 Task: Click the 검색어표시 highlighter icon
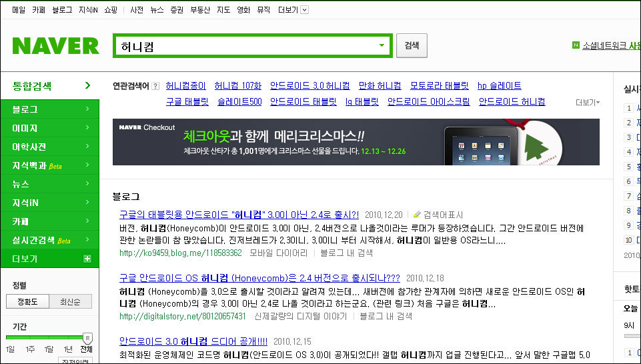[x=417, y=215]
